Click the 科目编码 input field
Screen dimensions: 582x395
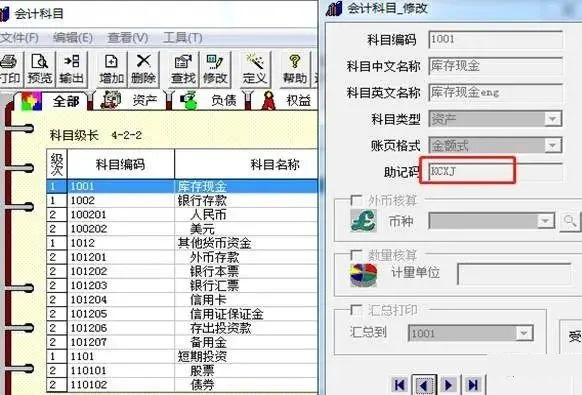496,39
